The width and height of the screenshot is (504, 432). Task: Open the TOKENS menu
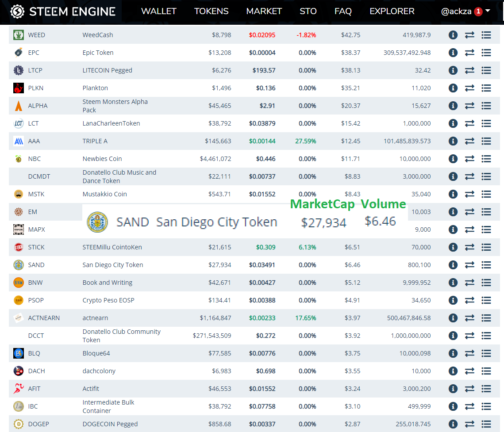pos(211,11)
